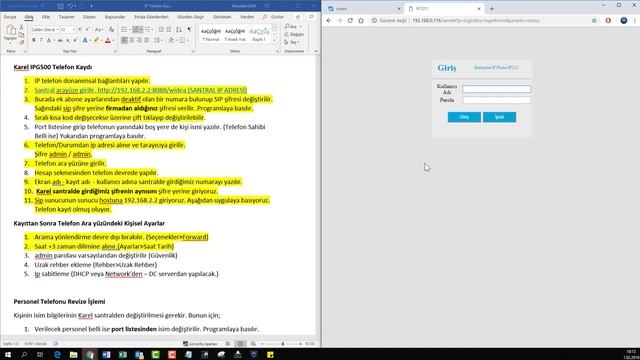Click the Shading paint bucket icon

[x=171, y=40]
